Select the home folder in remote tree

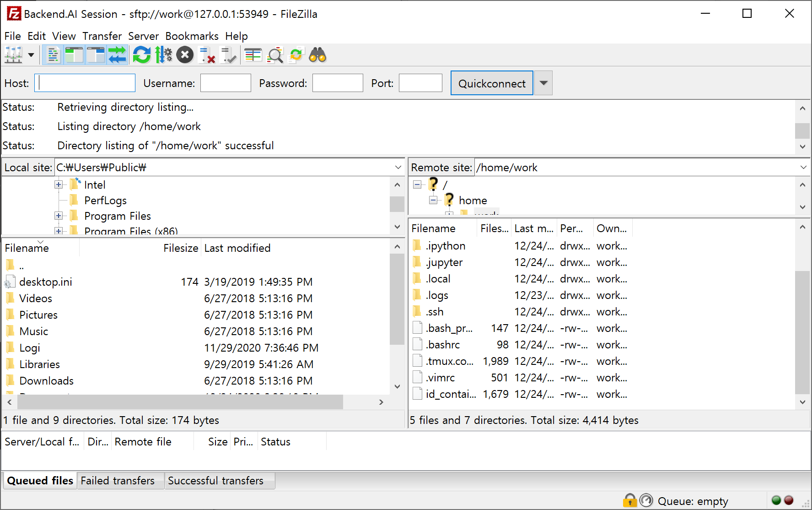tap(473, 201)
